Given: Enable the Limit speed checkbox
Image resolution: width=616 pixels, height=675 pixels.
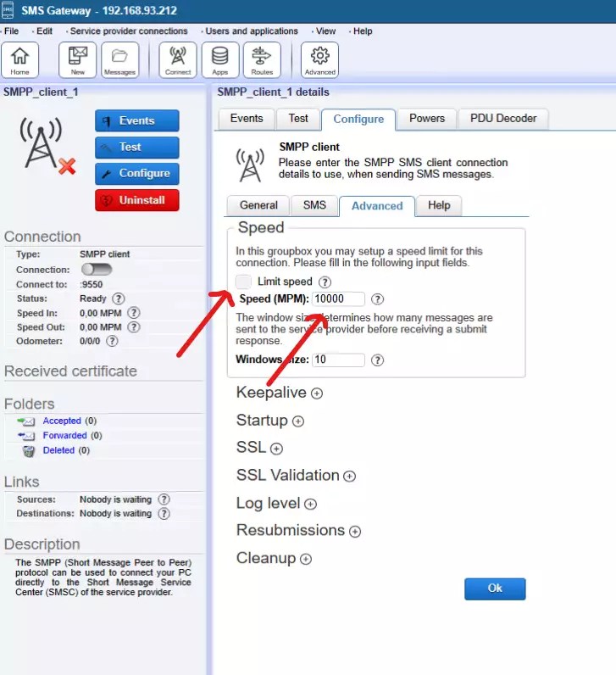Looking at the screenshot, I should click(x=243, y=282).
